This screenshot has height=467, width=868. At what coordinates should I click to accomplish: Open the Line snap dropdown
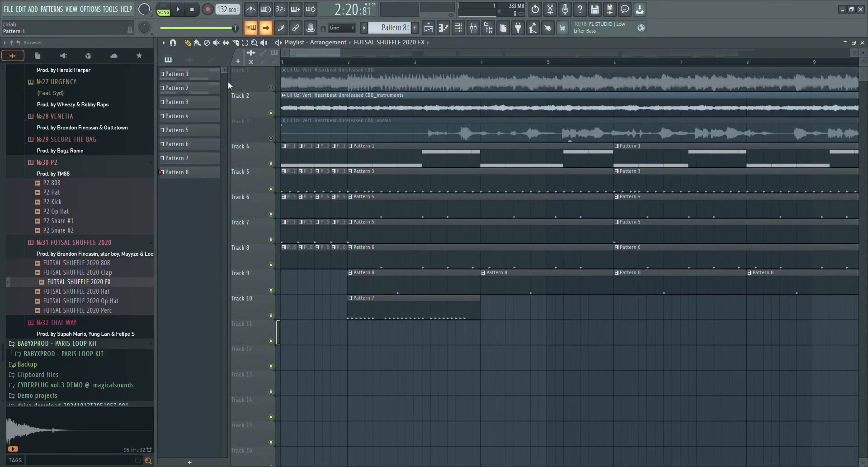(x=341, y=28)
